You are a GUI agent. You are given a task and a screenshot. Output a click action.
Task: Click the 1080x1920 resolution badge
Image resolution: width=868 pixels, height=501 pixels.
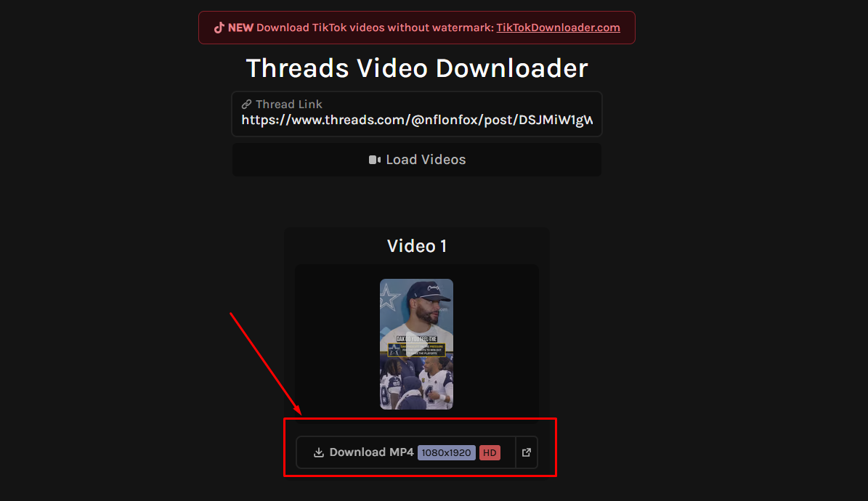click(x=446, y=453)
